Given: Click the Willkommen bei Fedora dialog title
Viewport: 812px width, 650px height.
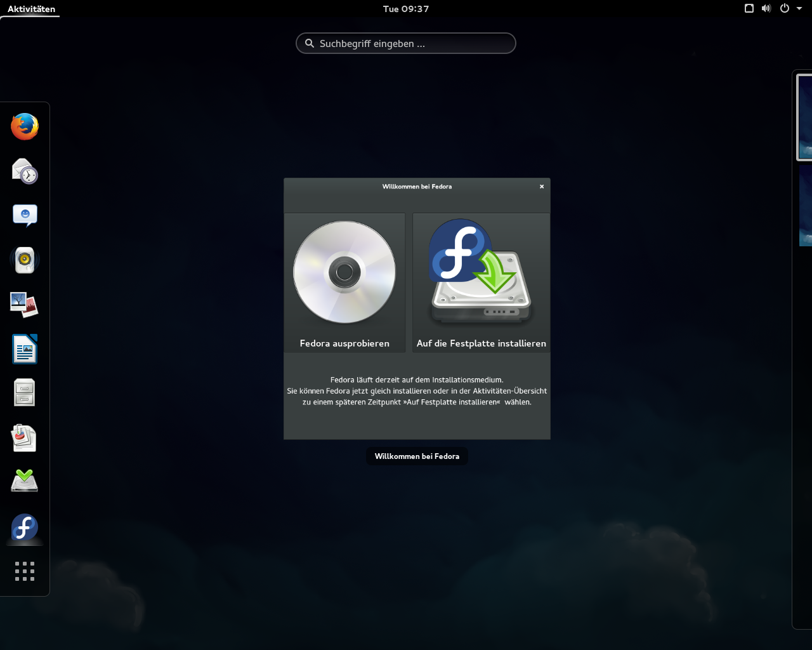Looking at the screenshot, I should point(417,187).
